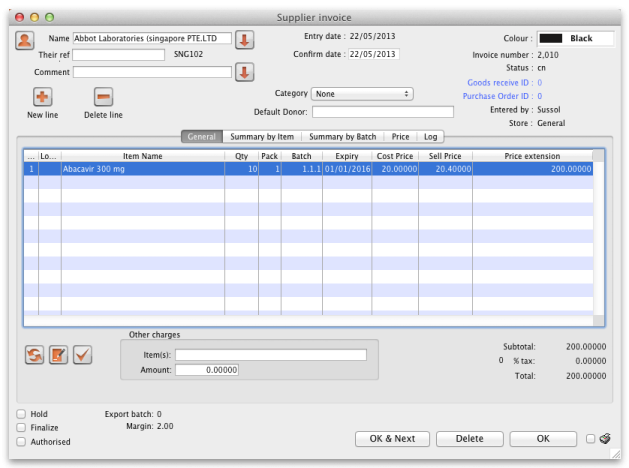
Task: Click the orange checkmark icon below the table
Action: click(82, 355)
